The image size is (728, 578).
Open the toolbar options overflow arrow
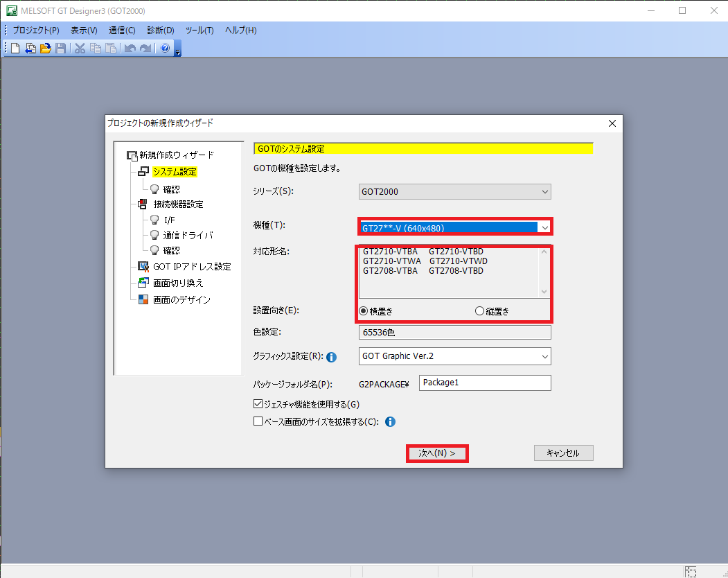[x=178, y=49]
